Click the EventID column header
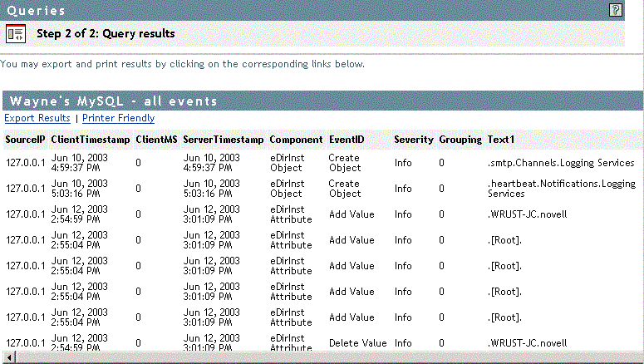 point(347,140)
